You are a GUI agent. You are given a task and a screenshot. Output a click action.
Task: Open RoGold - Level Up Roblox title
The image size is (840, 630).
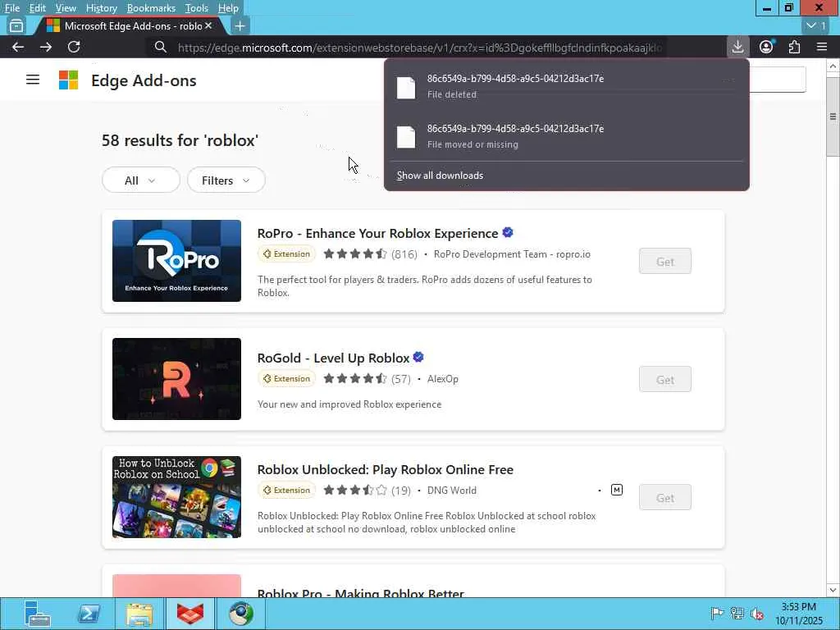(x=333, y=358)
